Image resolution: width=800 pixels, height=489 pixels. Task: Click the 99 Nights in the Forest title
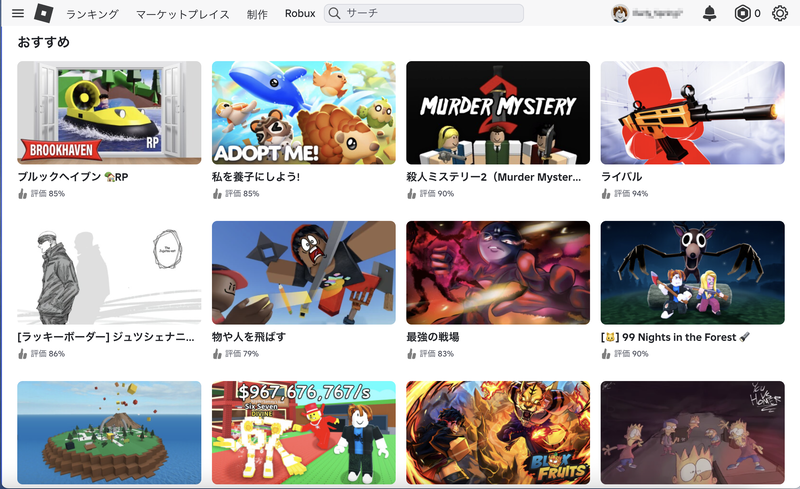point(676,337)
